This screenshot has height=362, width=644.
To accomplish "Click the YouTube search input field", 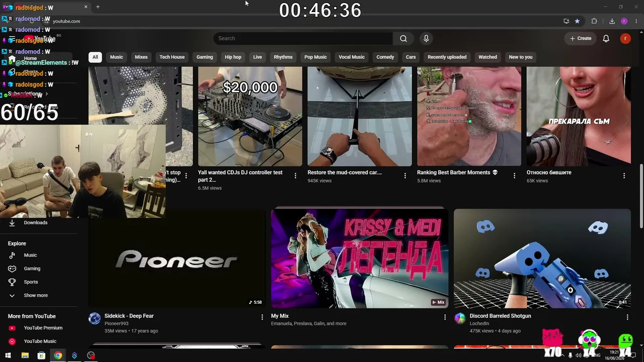I will tap(303, 39).
